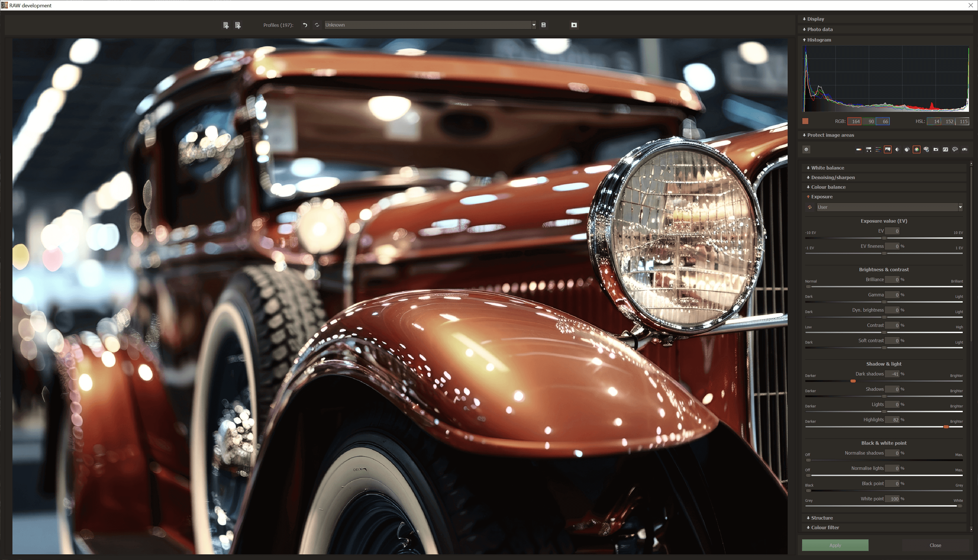Click the EV value input field
Image resolution: width=978 pixels, height=560 pixels.
(892, 231)
